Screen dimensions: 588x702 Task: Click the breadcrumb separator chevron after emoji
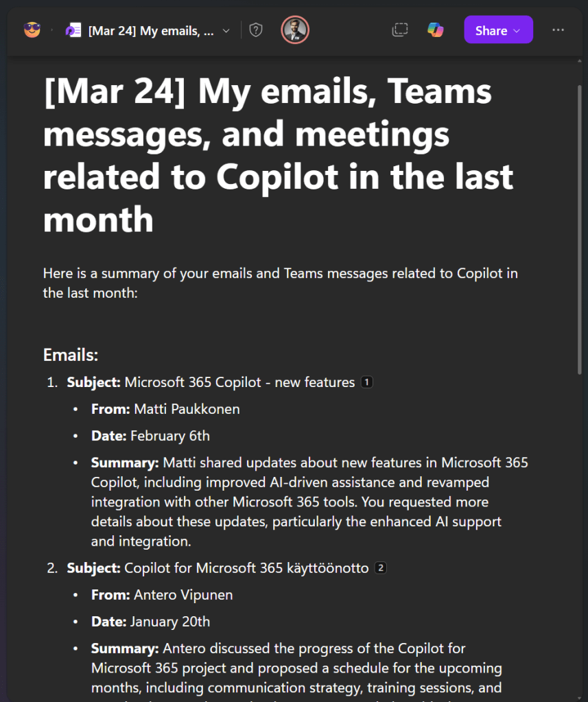(52, 31)
